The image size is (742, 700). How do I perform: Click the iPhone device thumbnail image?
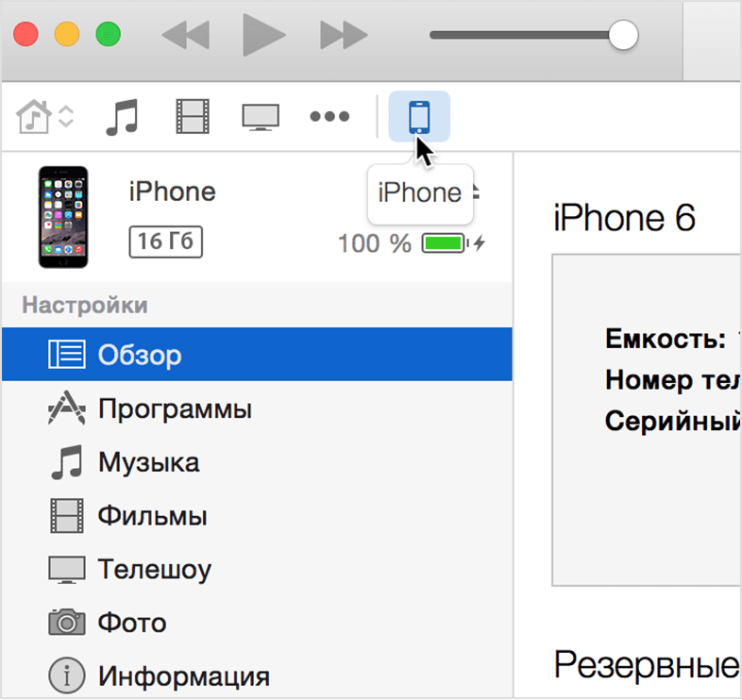click(x=63, y=217)
